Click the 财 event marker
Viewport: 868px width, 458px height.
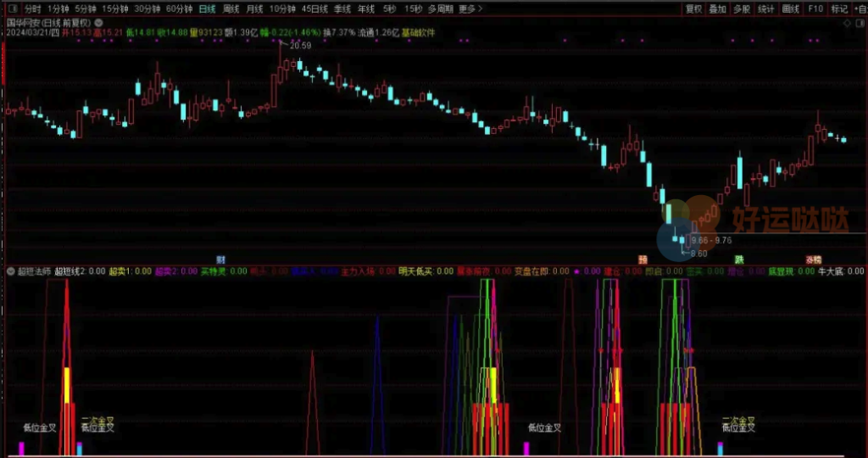(x=221, y=260)
